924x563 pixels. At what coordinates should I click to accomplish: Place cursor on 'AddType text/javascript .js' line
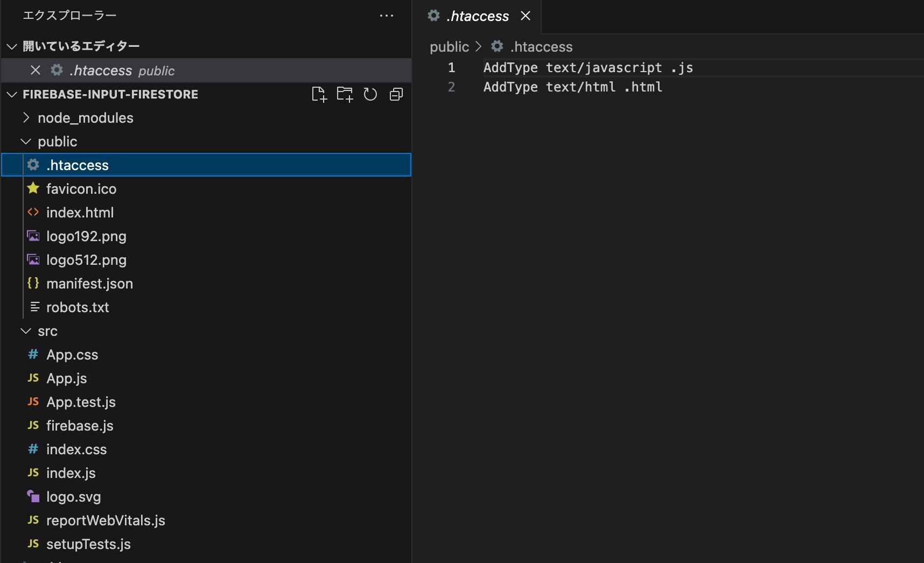[x=588, y=67]
